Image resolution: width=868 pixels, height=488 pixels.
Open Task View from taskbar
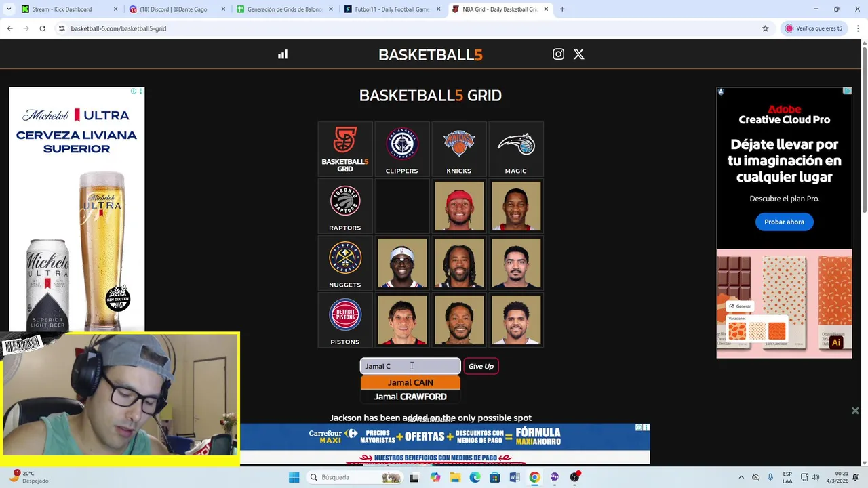(414, 477)
